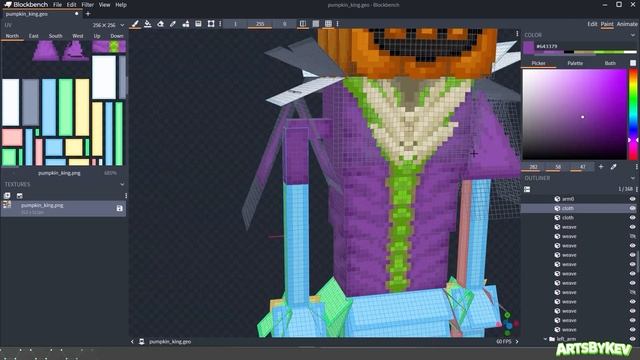The height and width of the screenshot is (360, 640).
Task: Toggle visibility of highlighted cloth element
Action: [632, 208]
